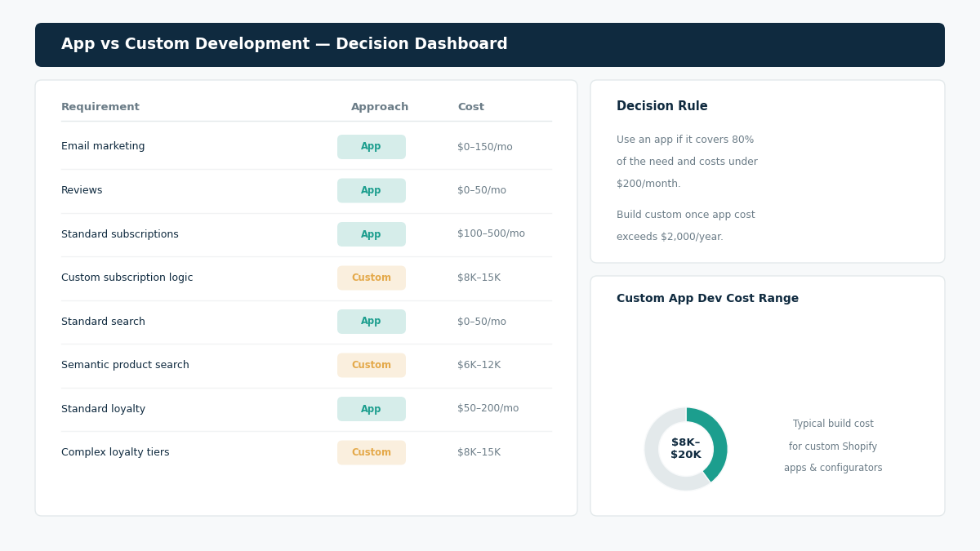The image size is (980, 551).
Task: Click Custom badge for Complex loyalty tiers
Action: [372, 452]
